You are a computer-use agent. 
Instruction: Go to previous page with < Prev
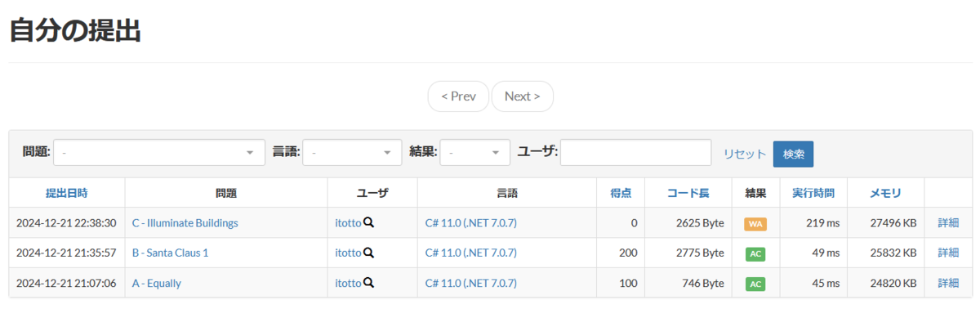point(458,96)
